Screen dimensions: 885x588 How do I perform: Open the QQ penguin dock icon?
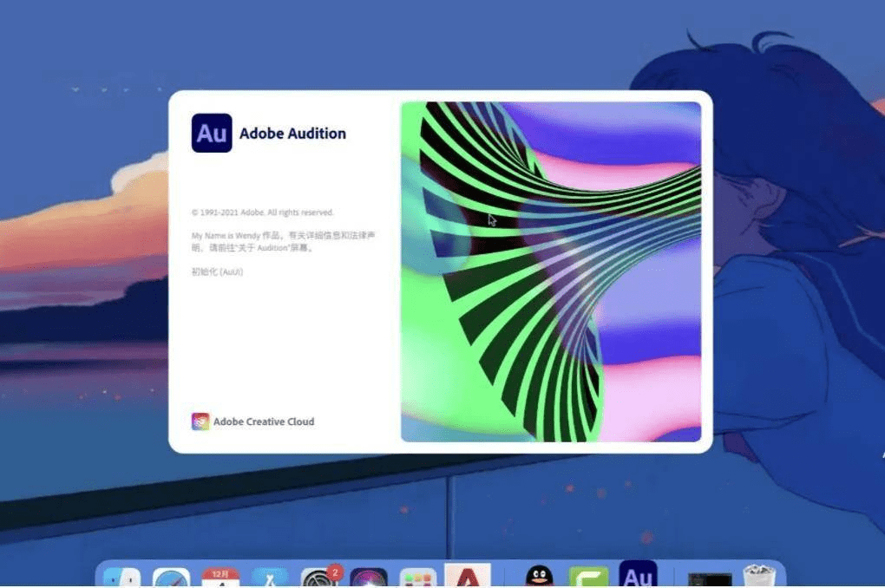point(539,576)
